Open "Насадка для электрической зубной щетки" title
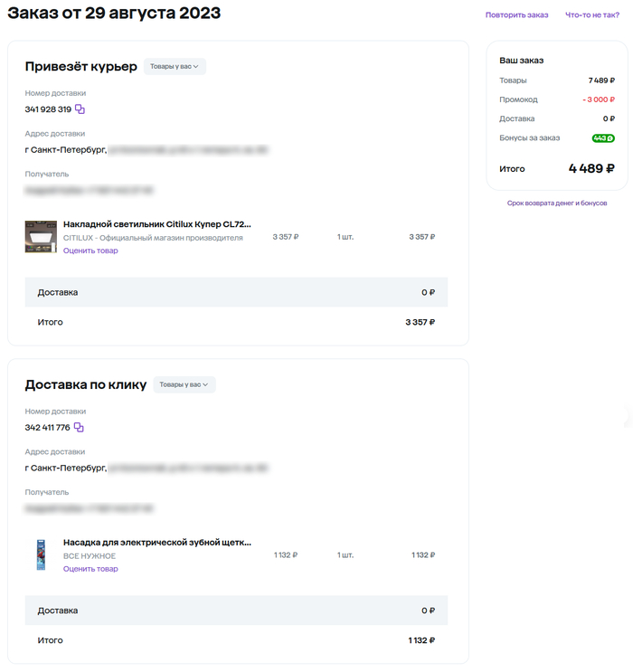 tap(156, 542)
